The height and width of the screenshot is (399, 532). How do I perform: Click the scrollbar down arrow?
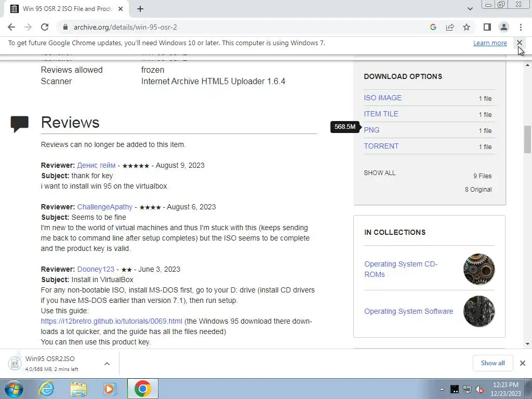point(527,344)
